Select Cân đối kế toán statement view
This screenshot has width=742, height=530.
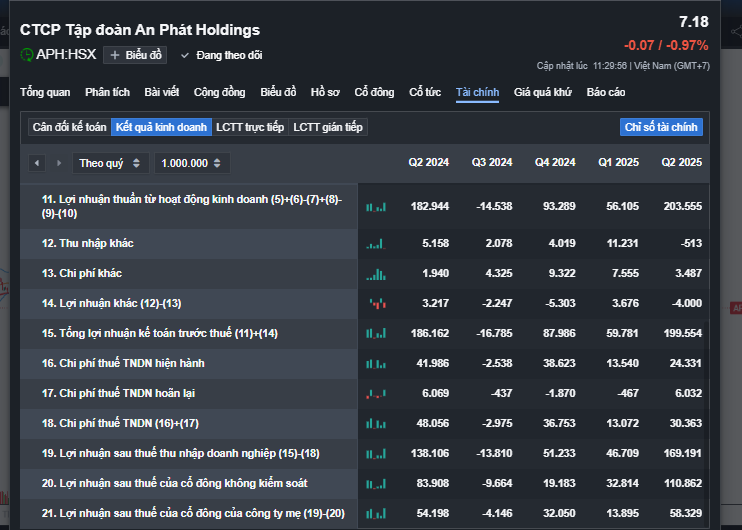(69, 127)
